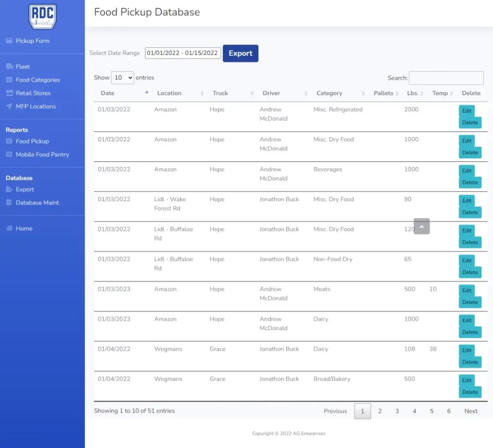This screenshot has width=493, height=448.
Task: Go to pagination page 3
Action: (397, 411)
